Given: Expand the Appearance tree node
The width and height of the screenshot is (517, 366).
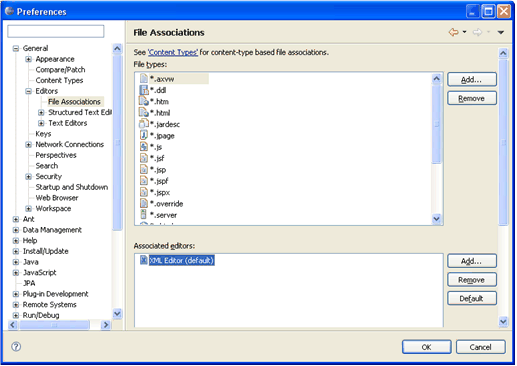Looking at the screenshot, I should (29, 59).
